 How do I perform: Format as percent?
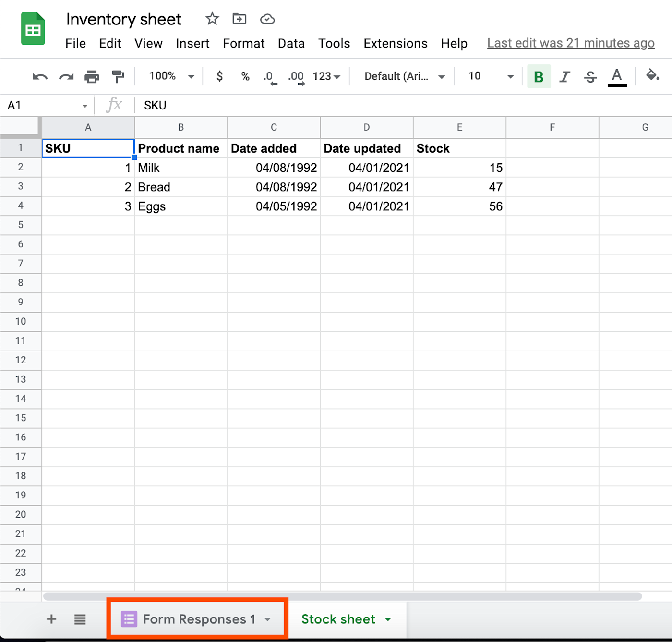point(245,76)
